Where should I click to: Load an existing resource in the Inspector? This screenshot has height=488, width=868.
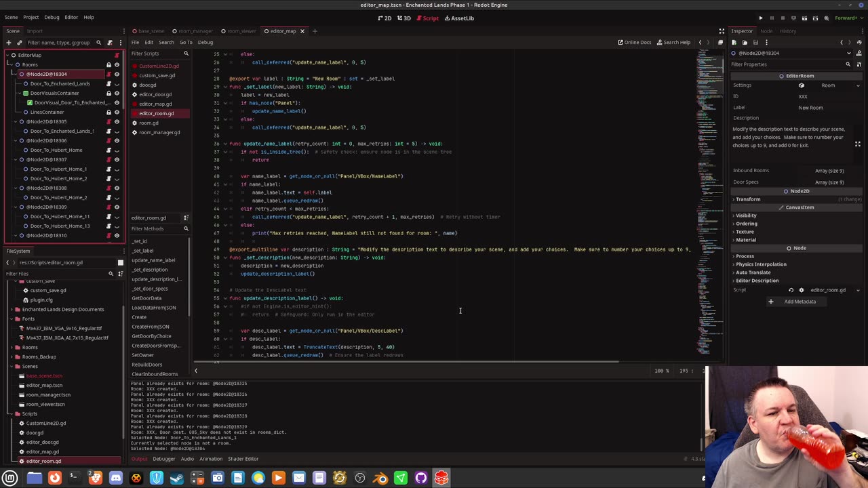pos(745,42)
